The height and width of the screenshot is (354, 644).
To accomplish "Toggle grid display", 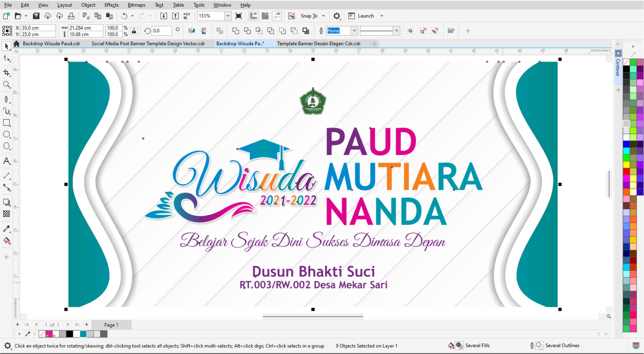I will [x=265, y=16].
